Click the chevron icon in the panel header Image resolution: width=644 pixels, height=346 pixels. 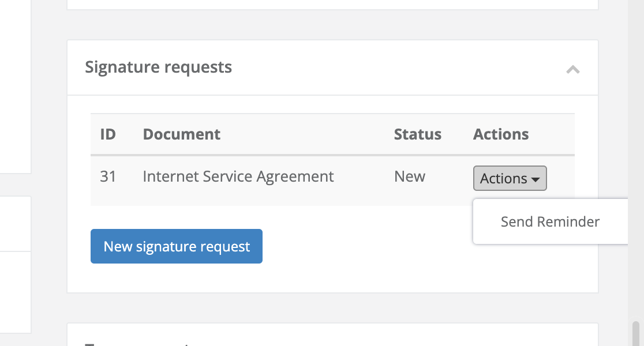[573, 69]
